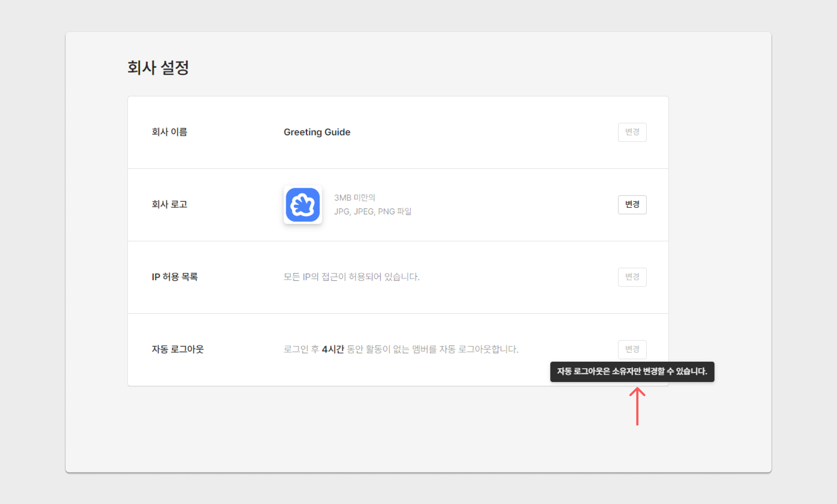Click the blue company logo image
The height and width of the screenshot is (504, 837).
point(303,205)
